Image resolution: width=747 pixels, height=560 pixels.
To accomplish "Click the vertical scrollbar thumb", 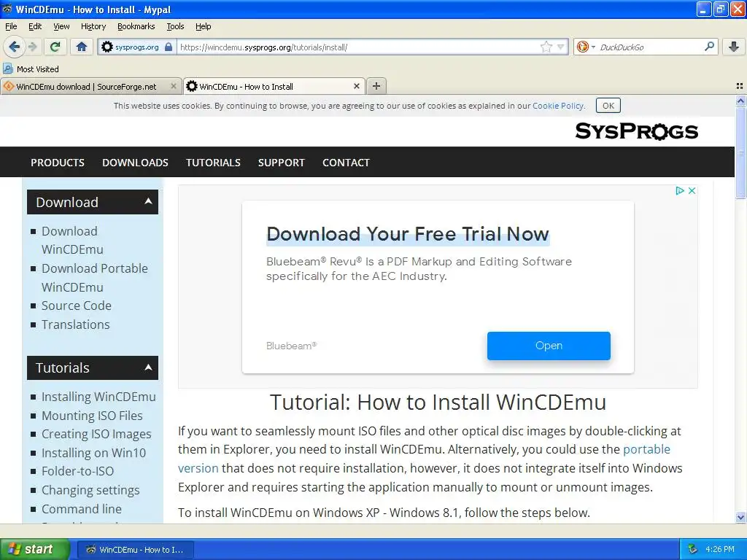I will tap(740, 152).
